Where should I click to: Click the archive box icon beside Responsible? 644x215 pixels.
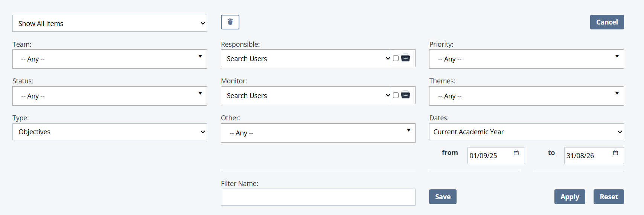tap(405, 58)
